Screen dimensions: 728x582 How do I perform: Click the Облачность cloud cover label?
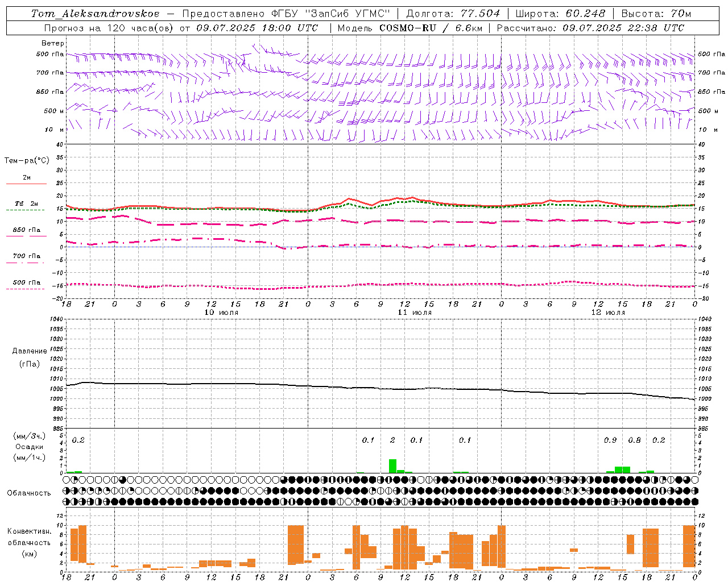click(29, 493)
